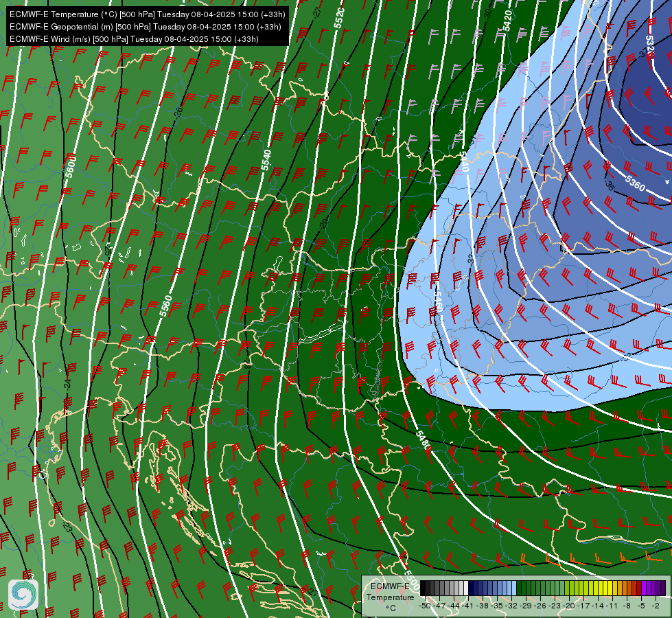Click the 5460 geopotential contour label
This screenshot has height=618, width=672.
point(437,302)
